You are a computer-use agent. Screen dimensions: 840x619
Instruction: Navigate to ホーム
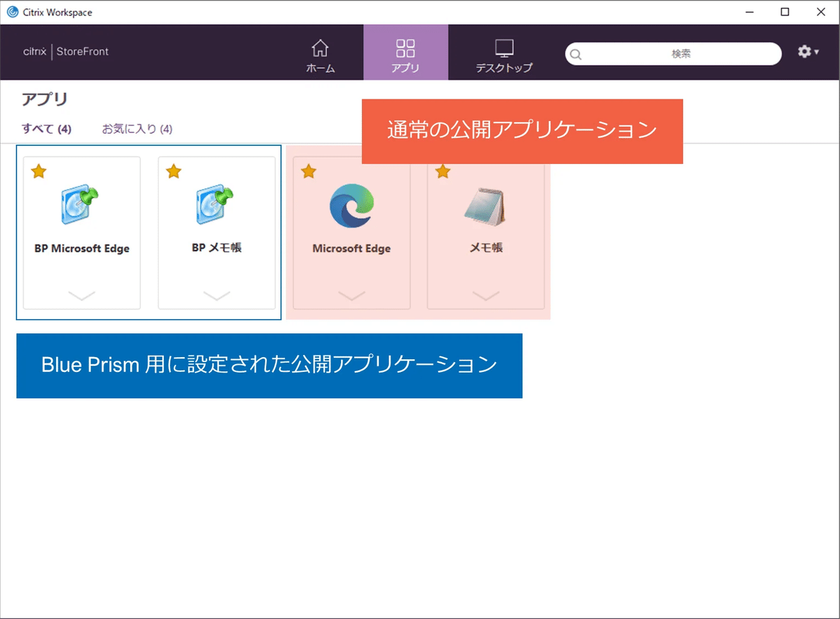click(320, 53)
